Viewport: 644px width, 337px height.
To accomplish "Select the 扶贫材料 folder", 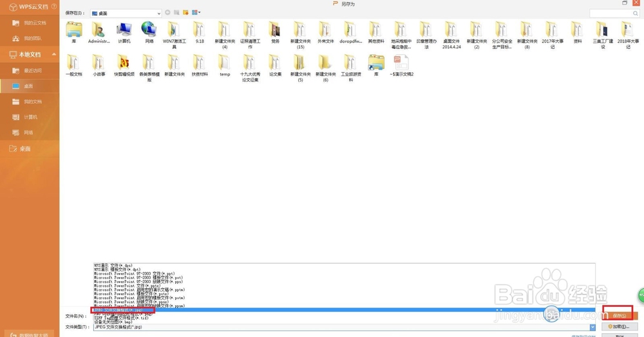I will [x=200, y=66].
